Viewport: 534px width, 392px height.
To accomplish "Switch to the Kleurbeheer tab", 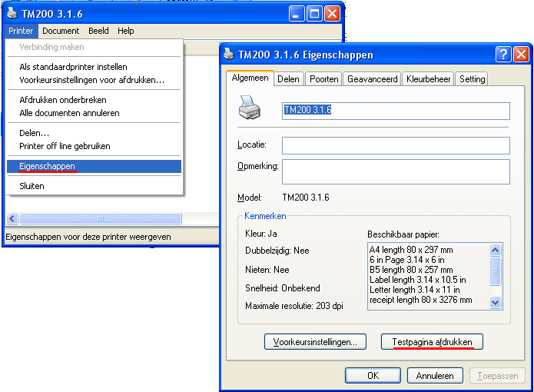I will click(x=428, y=79).
